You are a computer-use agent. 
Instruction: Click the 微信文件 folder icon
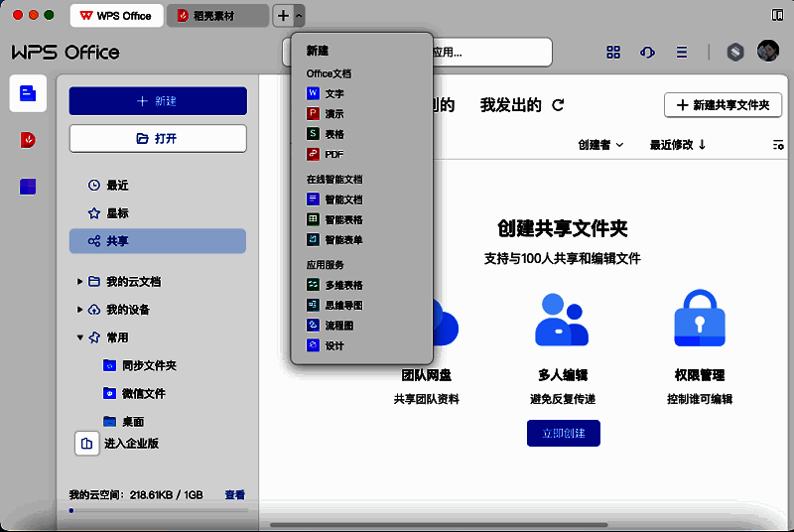coord(110,393)
